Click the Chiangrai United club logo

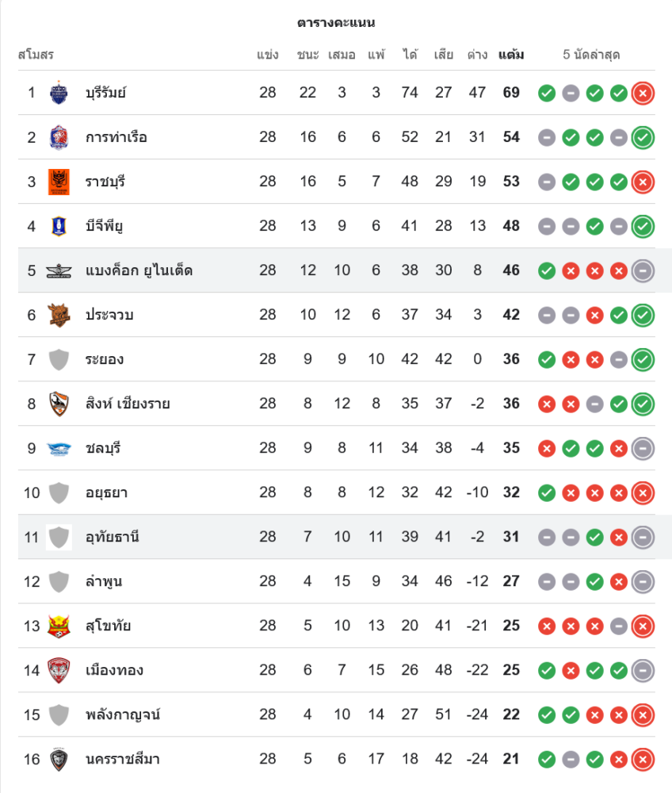(59, 404)
